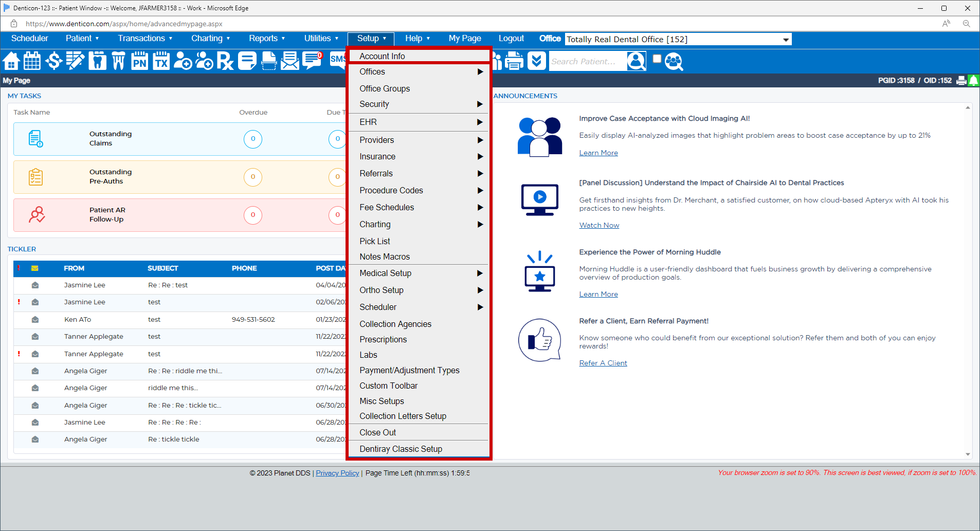The image size is (980, 531).
Task: Open the PN progress notes icon
Action: (139, 61)
